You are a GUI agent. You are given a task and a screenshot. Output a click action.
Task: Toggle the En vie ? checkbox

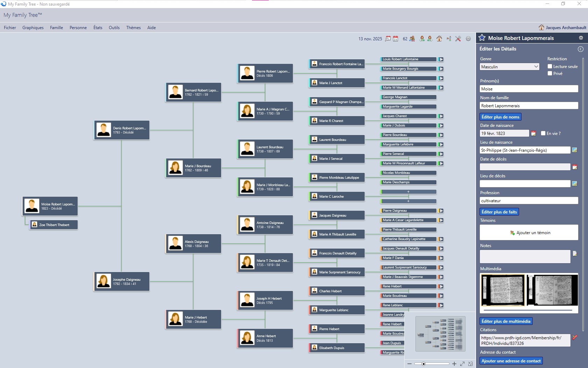[543, 133]
